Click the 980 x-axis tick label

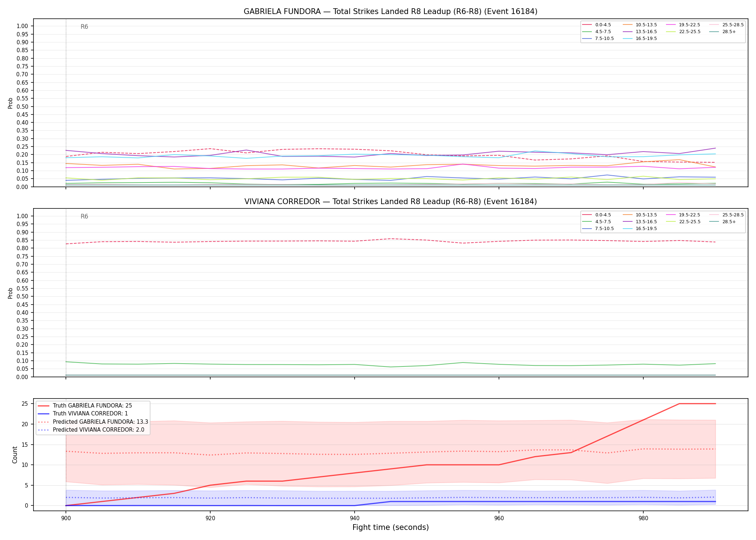[643, 518]
